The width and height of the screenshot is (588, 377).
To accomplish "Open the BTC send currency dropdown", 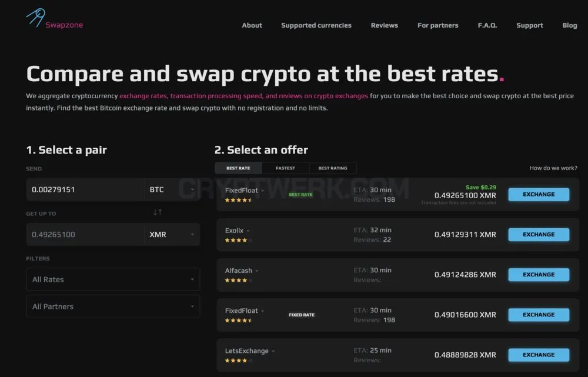I will pyautogui.click(x=172, y=189).
